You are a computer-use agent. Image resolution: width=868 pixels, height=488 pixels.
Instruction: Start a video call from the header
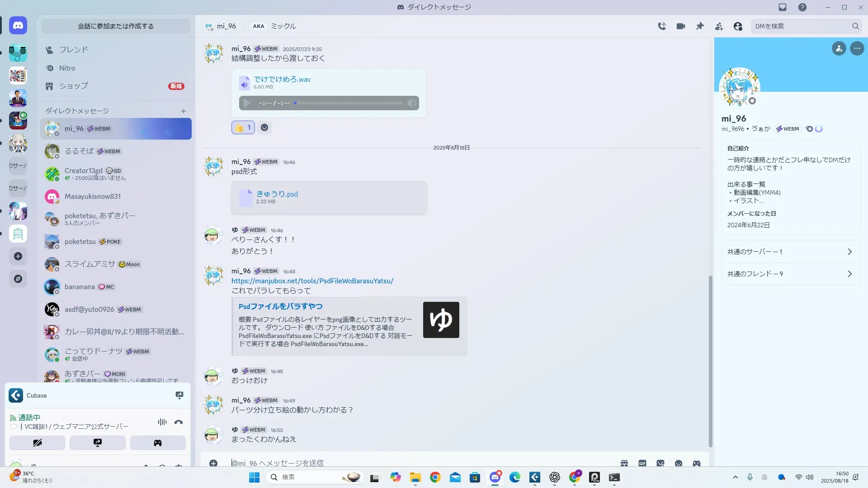(x=681, y=26)
